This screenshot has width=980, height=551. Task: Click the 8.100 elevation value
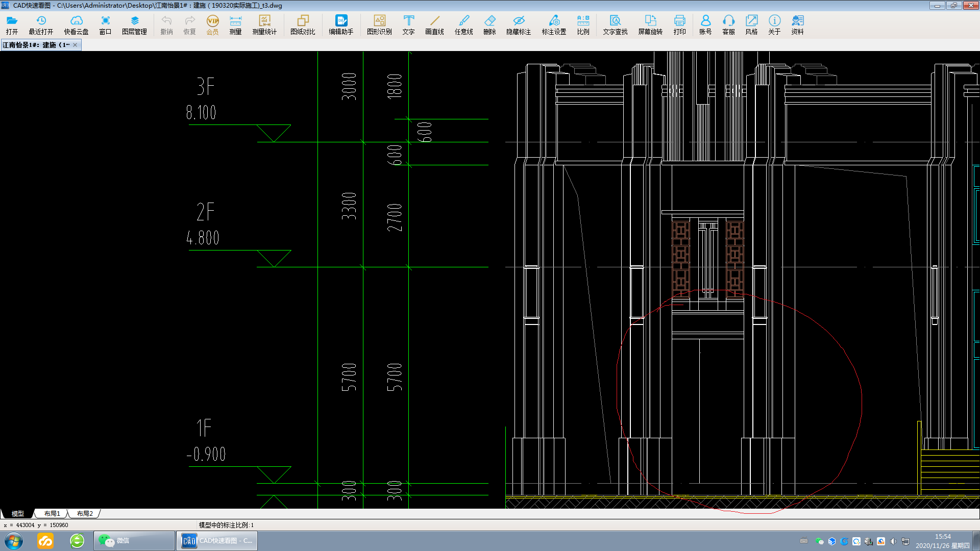tap(201, 112)
